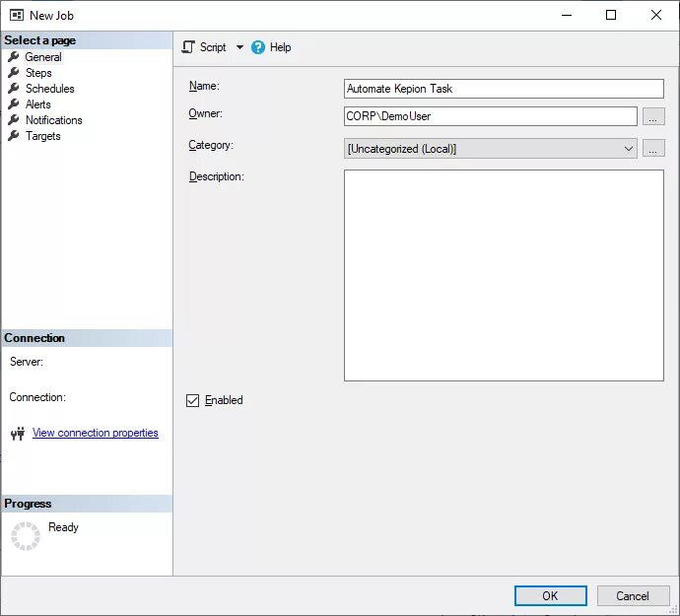This screenshot has height=616, width=680.
Task: Click the 'Connection:' label
Action: tap(37, 397)
